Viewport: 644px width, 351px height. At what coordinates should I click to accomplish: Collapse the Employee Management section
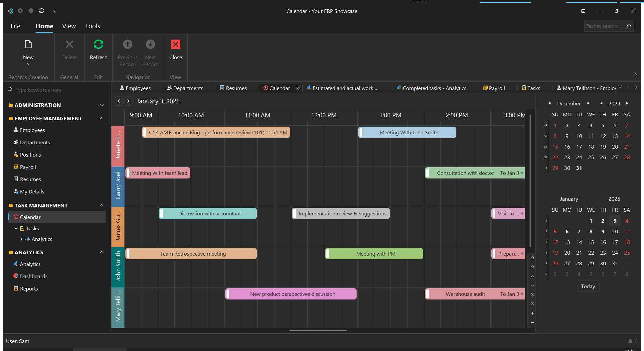102,118
